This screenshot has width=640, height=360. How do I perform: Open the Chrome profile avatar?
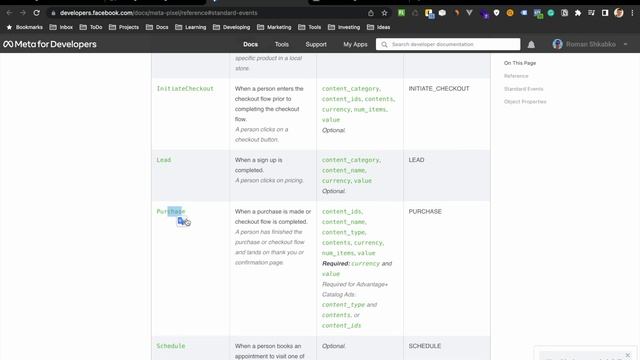619,13
